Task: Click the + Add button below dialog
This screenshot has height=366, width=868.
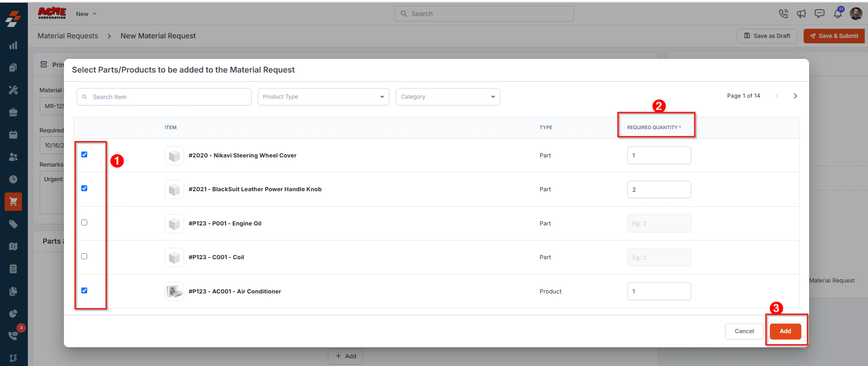Action: click(346, 356)
